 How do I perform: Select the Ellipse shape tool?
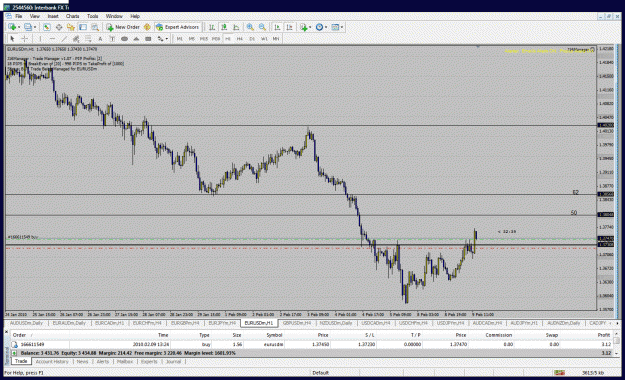[x=124, y=39]
